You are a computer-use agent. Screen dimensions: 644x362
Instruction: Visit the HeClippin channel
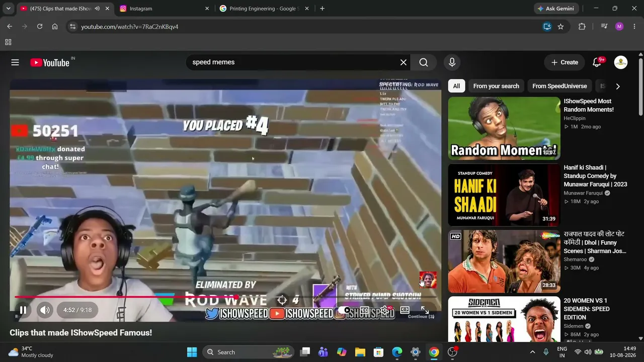pyautogui.click(x=575, y=119)
